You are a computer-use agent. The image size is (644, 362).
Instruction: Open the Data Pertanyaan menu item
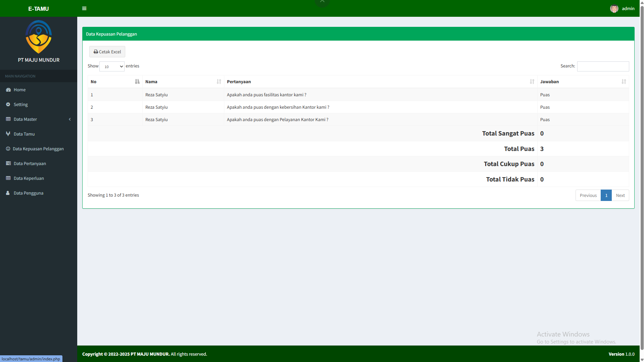tap(39, 163)
